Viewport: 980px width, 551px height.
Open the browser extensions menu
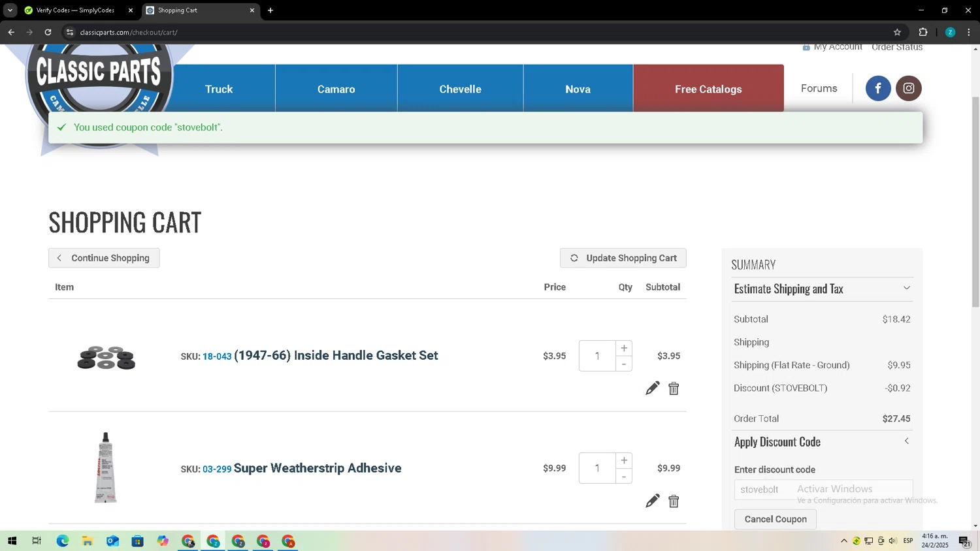click(923, 32)
